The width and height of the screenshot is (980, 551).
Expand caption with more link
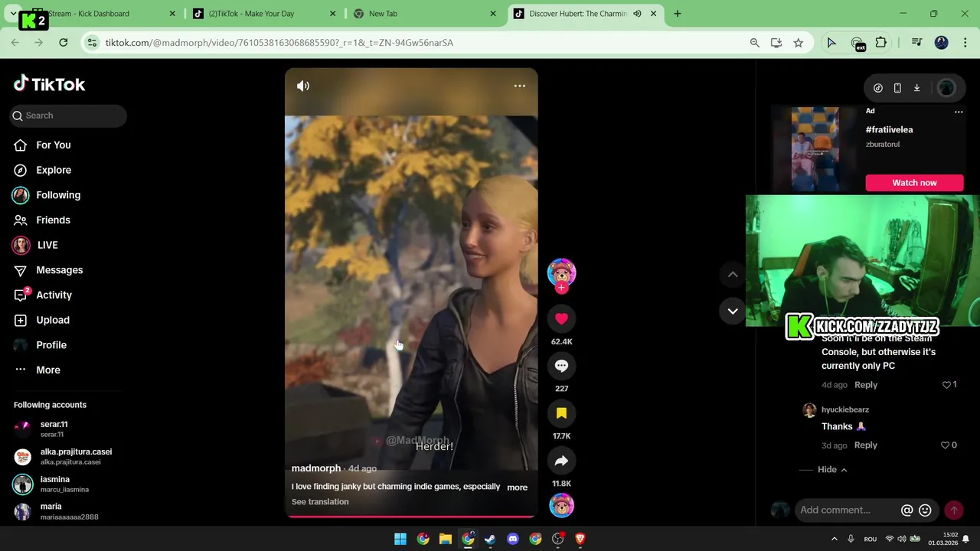(x=517, y=487)
